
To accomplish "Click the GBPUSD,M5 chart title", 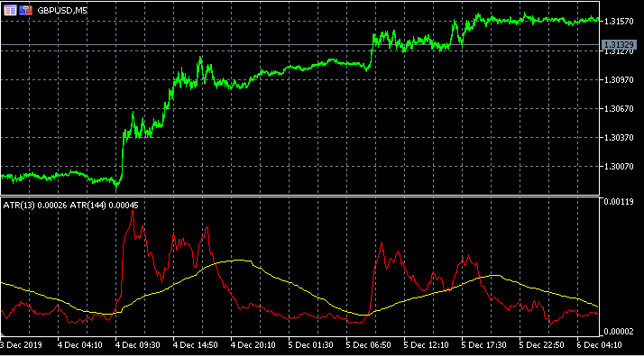I will coord(62,11).
